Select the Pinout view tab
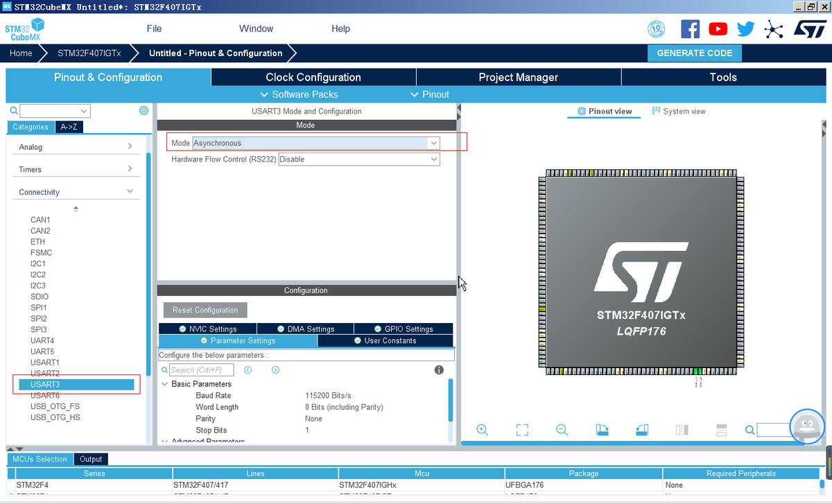 [605, 111]
